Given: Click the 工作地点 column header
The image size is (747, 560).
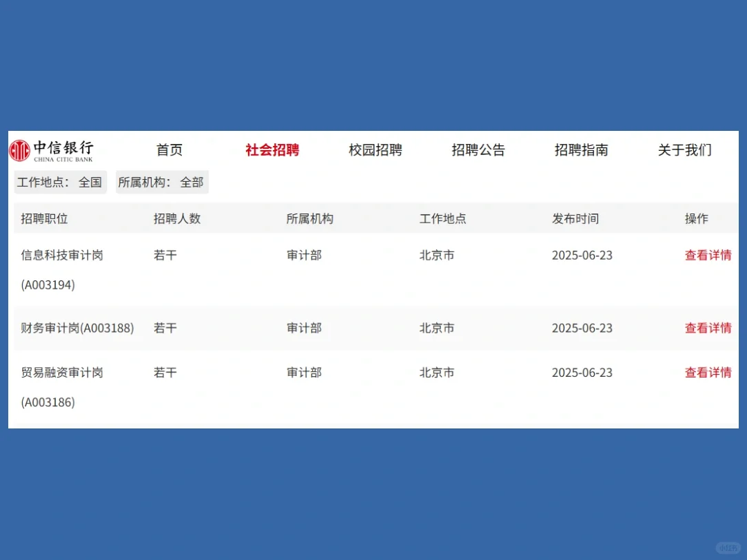Looking at the screenshot, I should click(x=442, y=218).
